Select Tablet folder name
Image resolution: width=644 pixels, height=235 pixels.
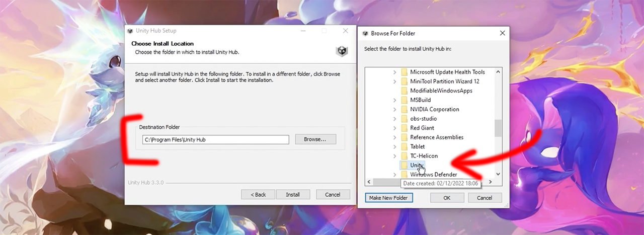418,146
